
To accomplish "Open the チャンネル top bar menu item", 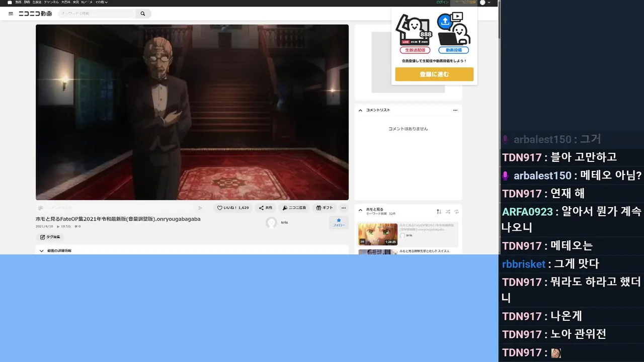I will pyautogui.click(x=51, y=3).
